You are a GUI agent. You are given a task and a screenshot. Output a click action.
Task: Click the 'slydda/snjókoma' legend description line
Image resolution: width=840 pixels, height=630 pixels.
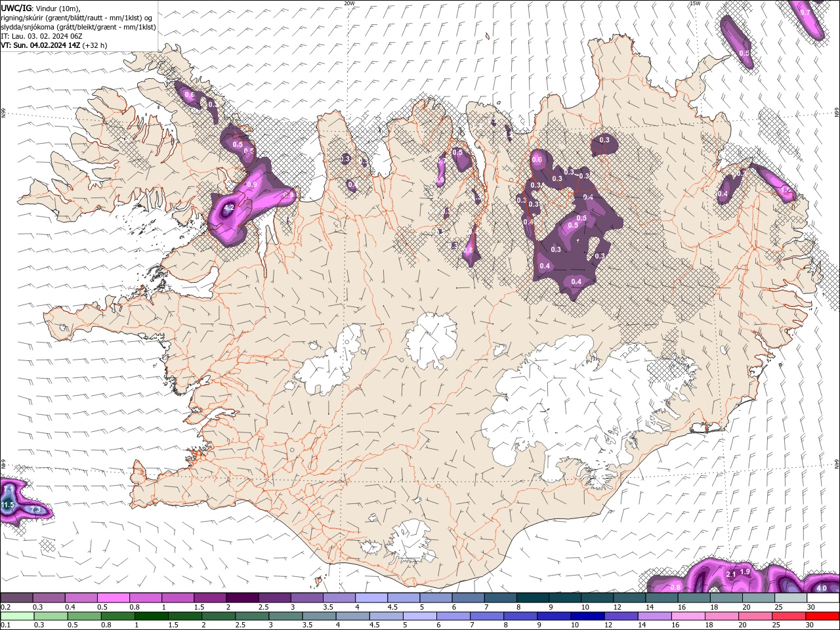(78, 27)
